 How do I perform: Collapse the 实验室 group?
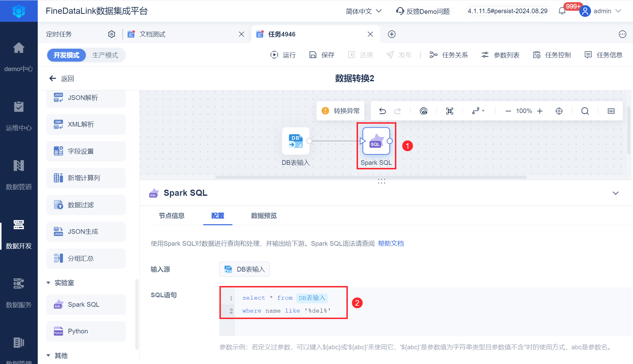[x=49, y=283]
